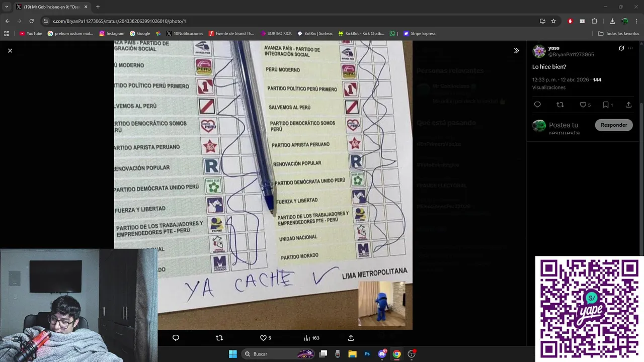
Task: Open the KickBot - Kick Chatb... bookmark
Action: tap(361, 34)
